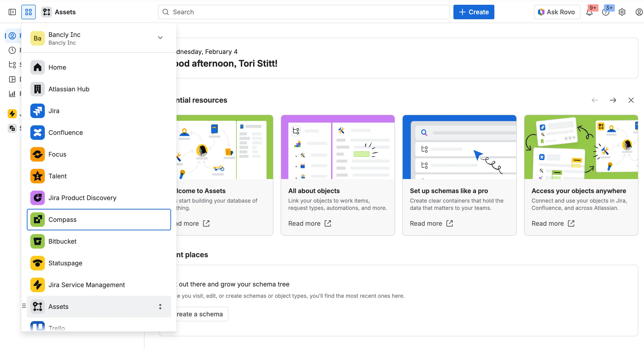Show previous essential resources card

click(595, 100)
